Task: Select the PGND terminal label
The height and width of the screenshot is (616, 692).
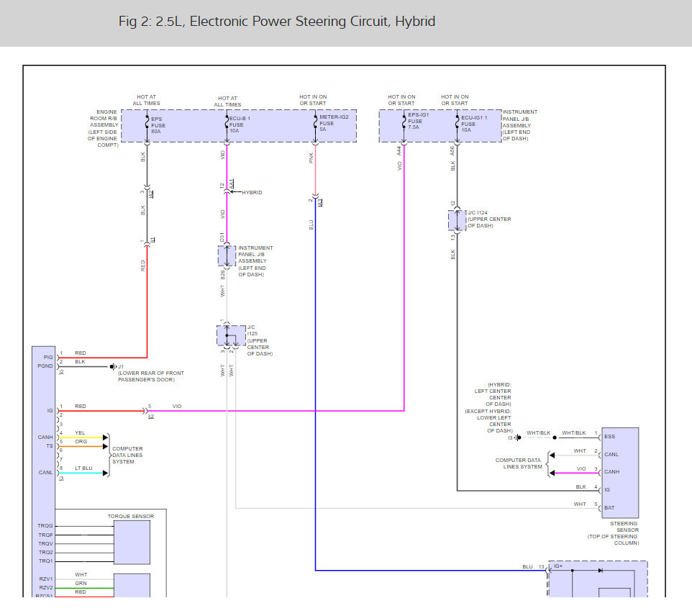Action: coord(45,366)
